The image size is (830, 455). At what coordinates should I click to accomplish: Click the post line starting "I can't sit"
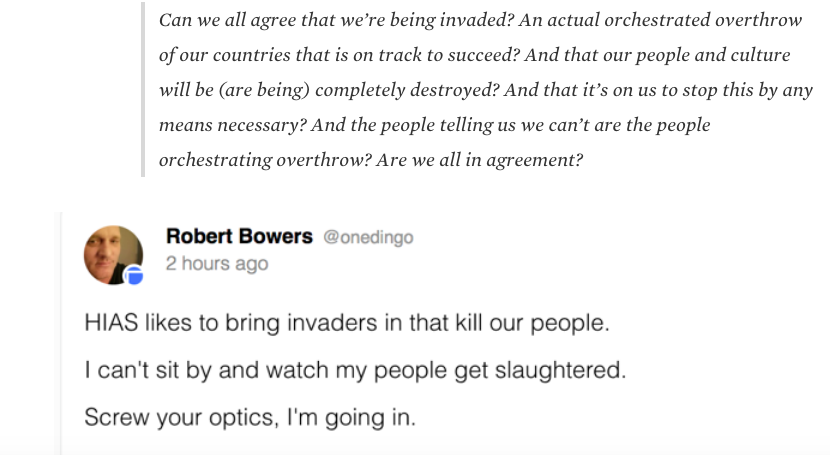(x=355, y=370)
